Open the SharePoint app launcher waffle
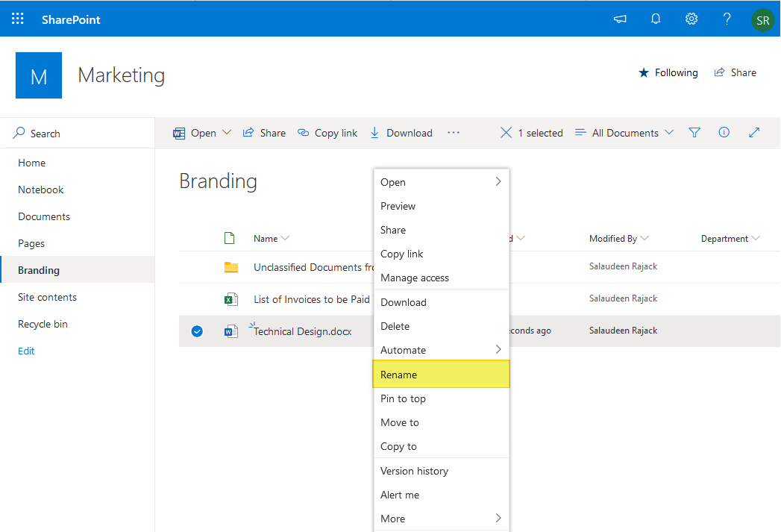781x532 pixels. (x=16, y=19)
